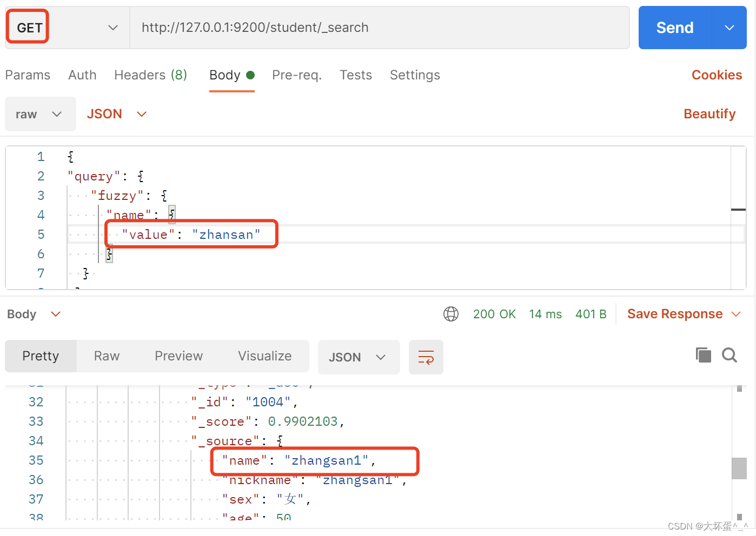Click the response vertical scrollbar thumb
Image resolution: width=756 pixels, height=536 pixels.
pos(739,468)
